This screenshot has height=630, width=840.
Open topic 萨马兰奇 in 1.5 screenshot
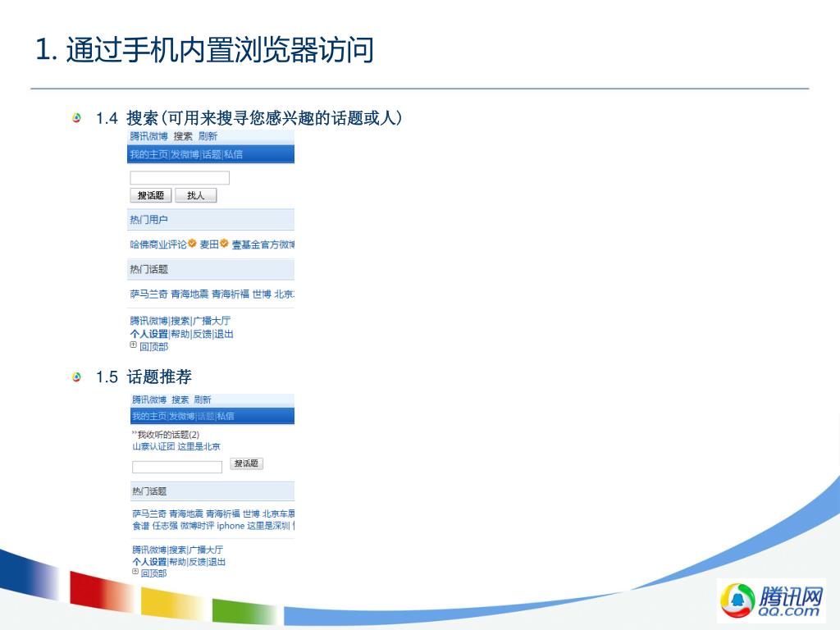point(149,514)
